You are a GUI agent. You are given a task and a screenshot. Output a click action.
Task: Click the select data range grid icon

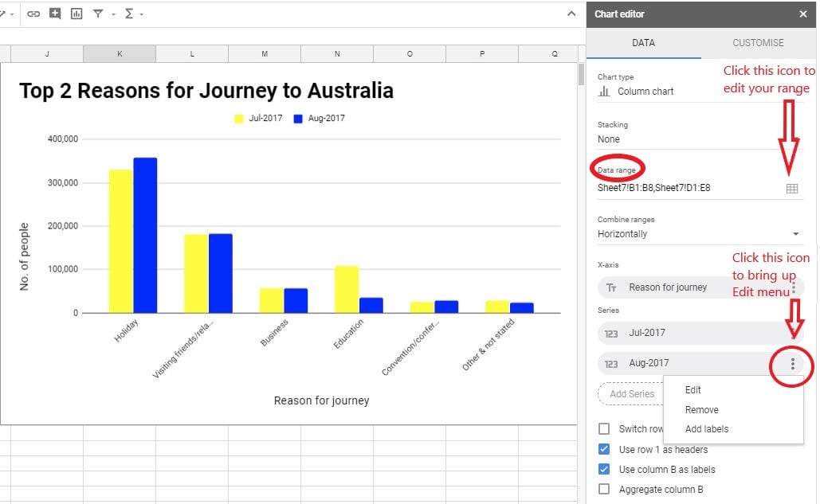click(792, 189)
